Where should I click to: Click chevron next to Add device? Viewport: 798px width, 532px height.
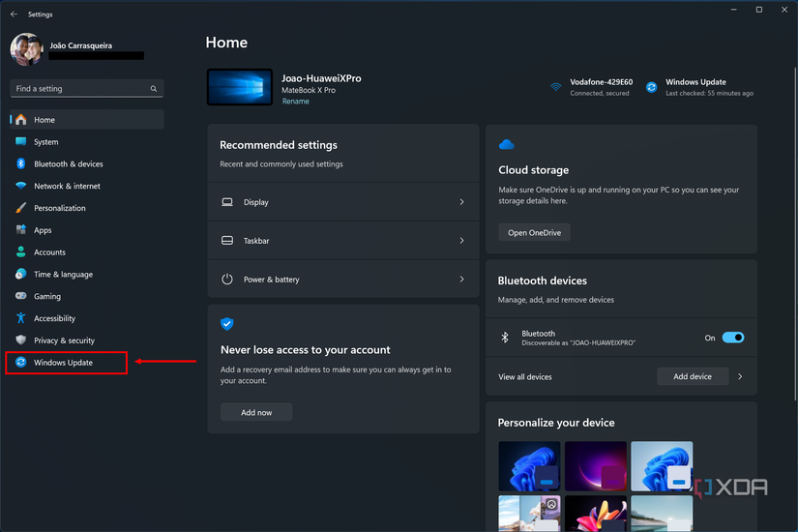(740, 376)
